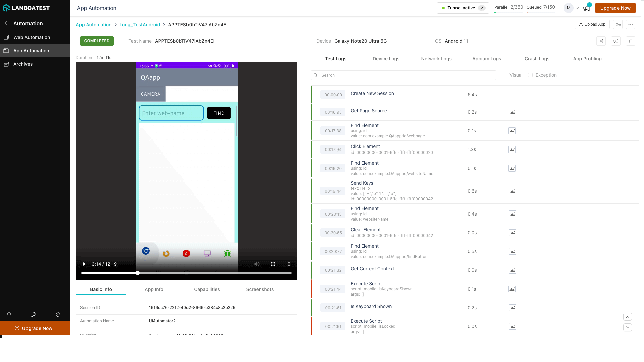The image size is (644, 362).
Task: Open the Tunnel active dropdown
Action: click(463, 8)
